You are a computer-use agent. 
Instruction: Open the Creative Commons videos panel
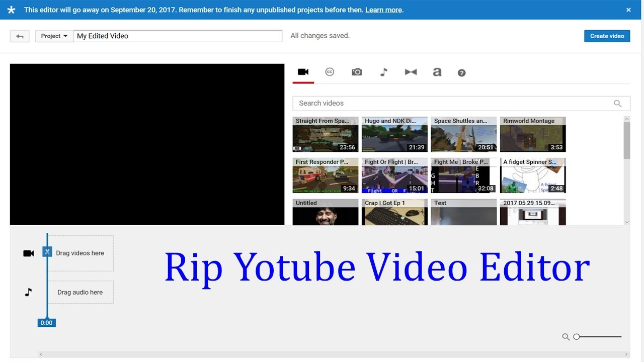coord(330,71)
